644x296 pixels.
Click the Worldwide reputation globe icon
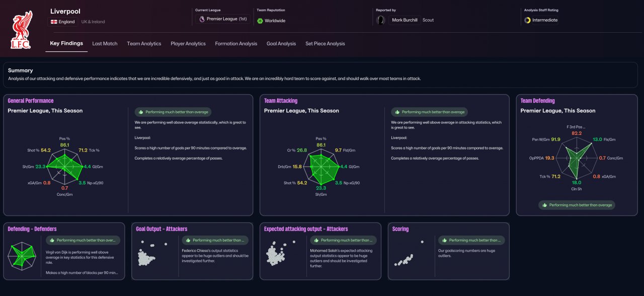[x=260, y=21]
